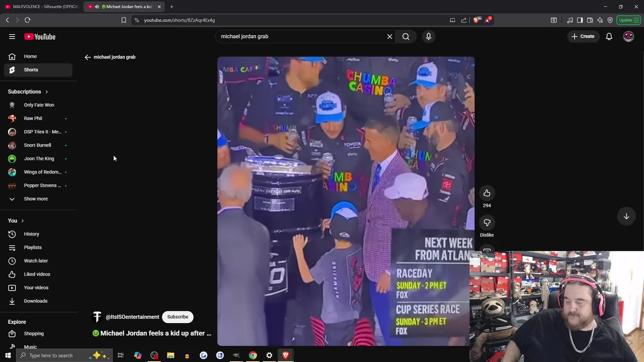The width and height of the screenshot is (644, 362).
Task: Click the browser back arrow
Action: click(x=7, y=20)
